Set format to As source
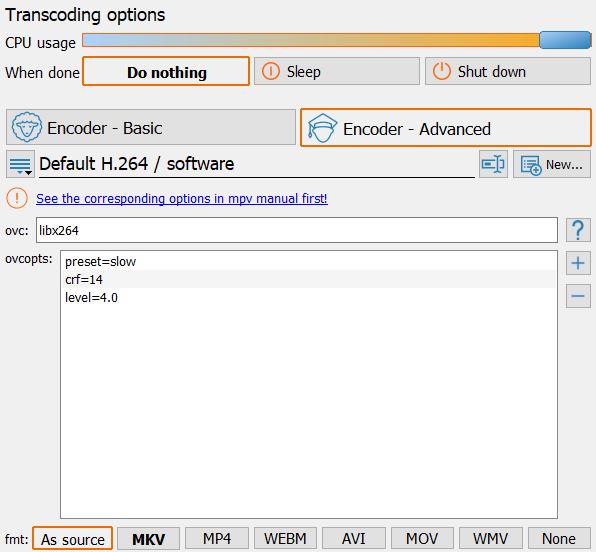This screenshot has height=552, width=596. click(x=73, y=539)
